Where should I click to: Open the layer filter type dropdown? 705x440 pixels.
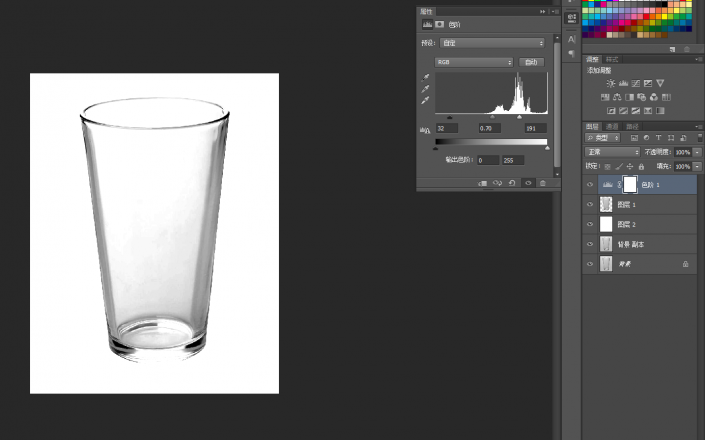click(x=603, y=138)
